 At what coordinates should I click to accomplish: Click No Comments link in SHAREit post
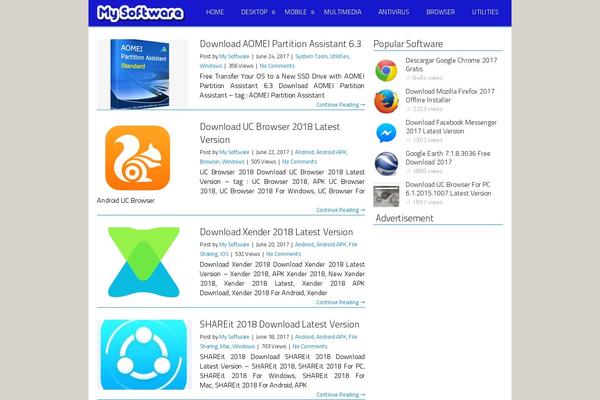[310, 346]
